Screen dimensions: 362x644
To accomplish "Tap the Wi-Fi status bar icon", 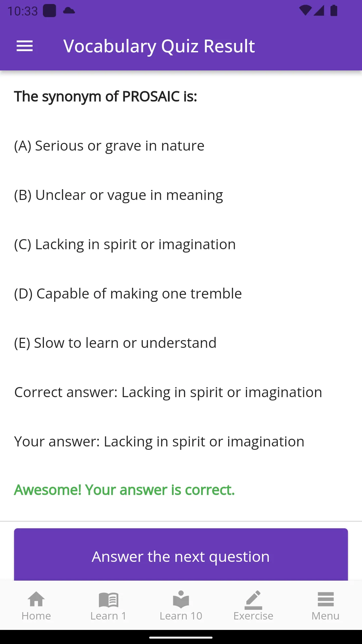I will (305, 10).
